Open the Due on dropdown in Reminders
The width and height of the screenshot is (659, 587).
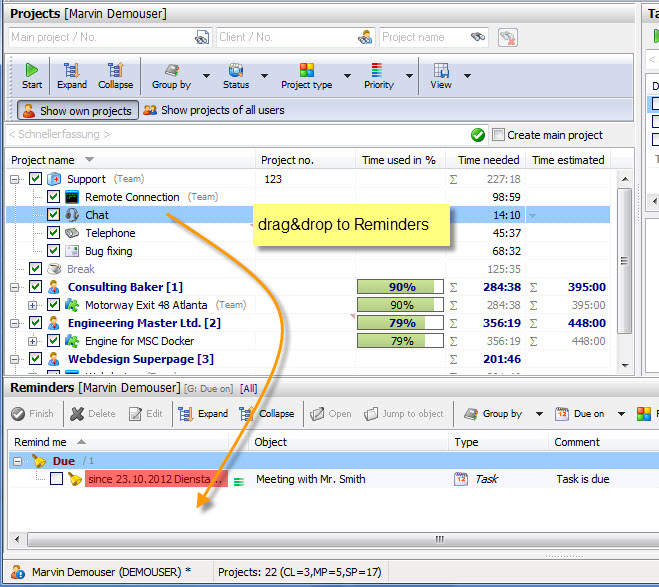coord(621,414)
